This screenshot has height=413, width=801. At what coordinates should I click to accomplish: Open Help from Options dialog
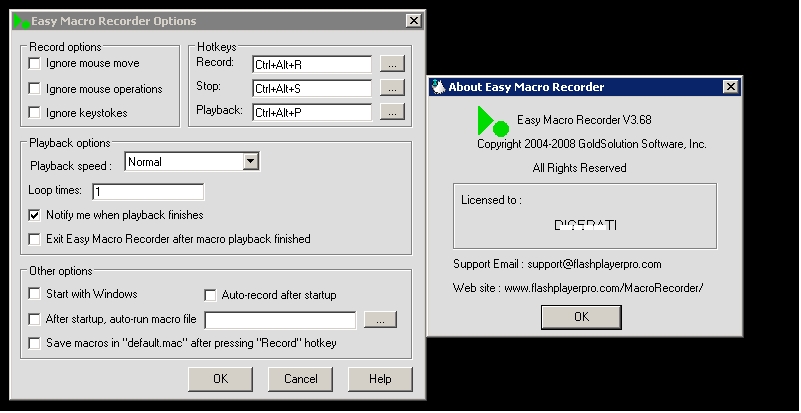(x=380, y=379)
